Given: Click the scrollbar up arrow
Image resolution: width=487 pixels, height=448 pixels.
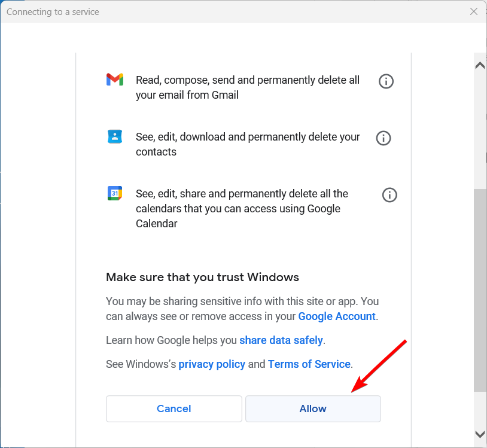Looking at the screenshot, I should [x=480, y=65].
